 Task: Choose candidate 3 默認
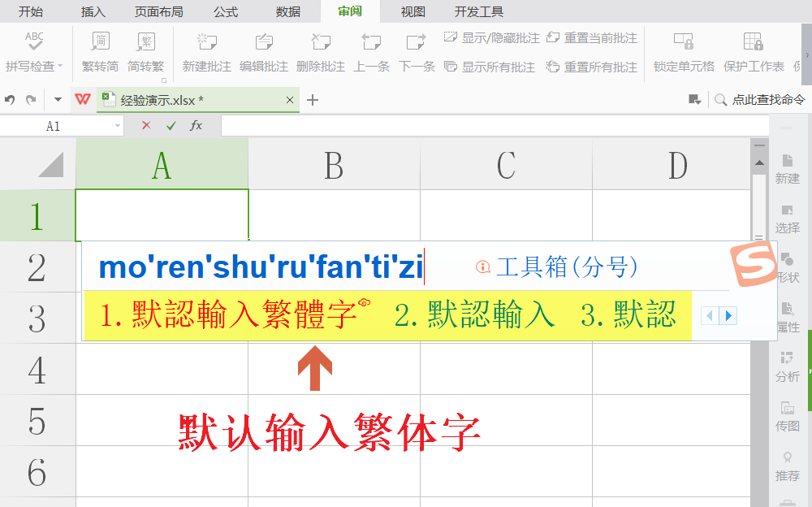pyautogui.click(x=628, y=315)
